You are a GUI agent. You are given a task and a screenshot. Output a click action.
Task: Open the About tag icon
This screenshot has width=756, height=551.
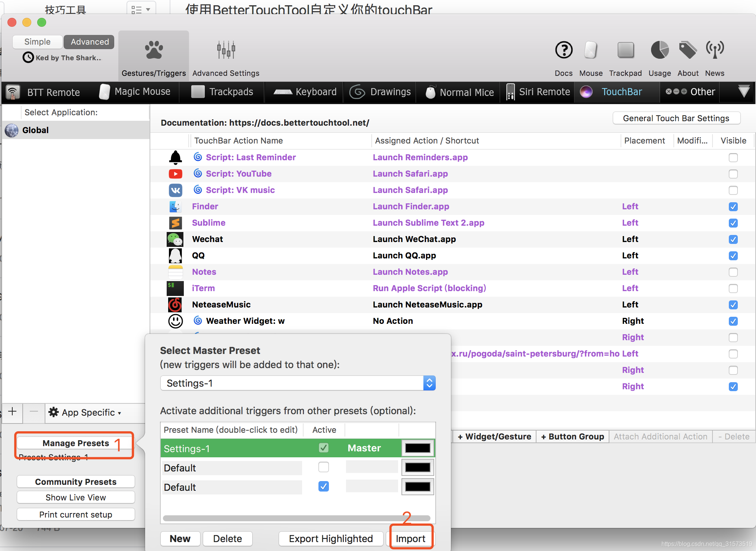(x=688, y=51)
